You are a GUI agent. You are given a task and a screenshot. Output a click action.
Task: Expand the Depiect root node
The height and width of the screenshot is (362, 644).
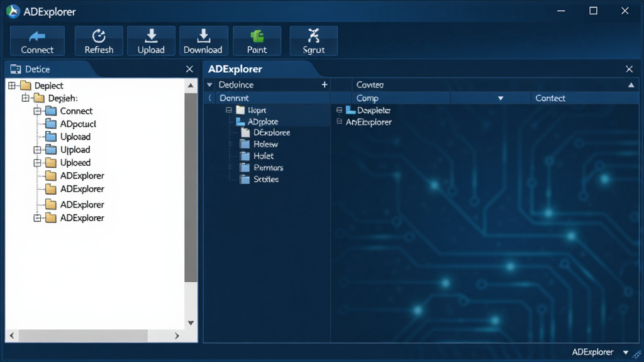[x=12, y=85]
